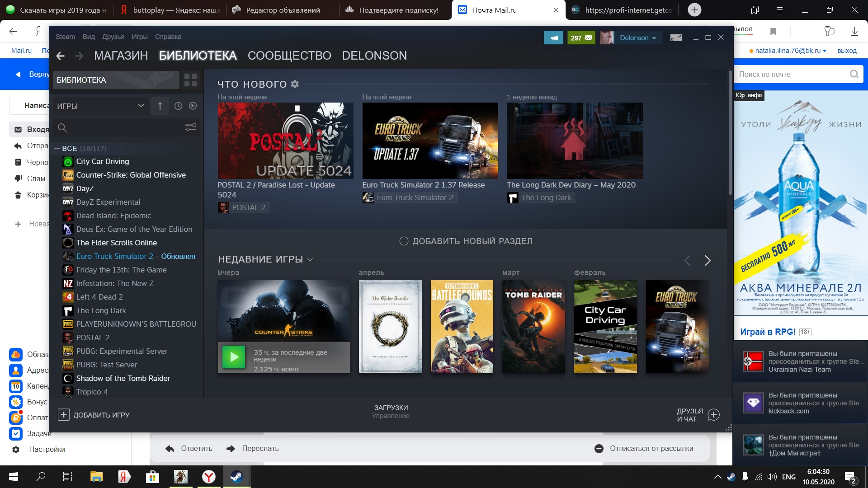Open Tomb Raider recent game cover
This screenshot has height=488, width=868.
click(x=533, y=327)
